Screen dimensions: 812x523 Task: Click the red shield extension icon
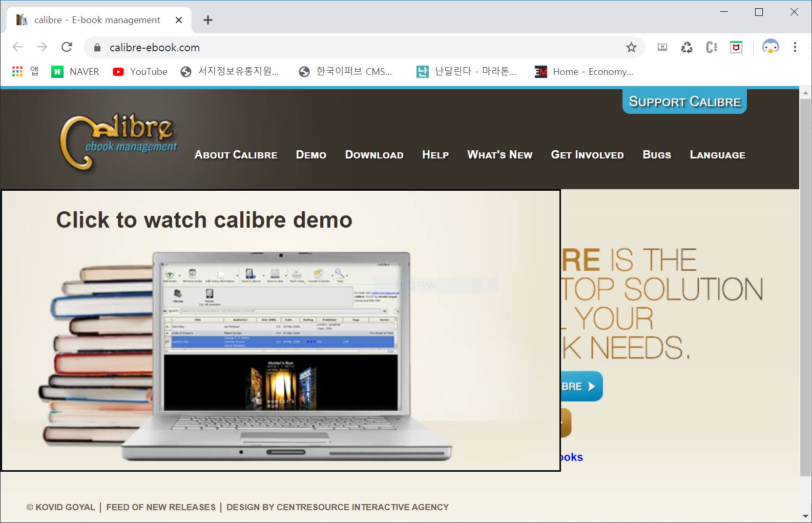(x=736, y=47)
